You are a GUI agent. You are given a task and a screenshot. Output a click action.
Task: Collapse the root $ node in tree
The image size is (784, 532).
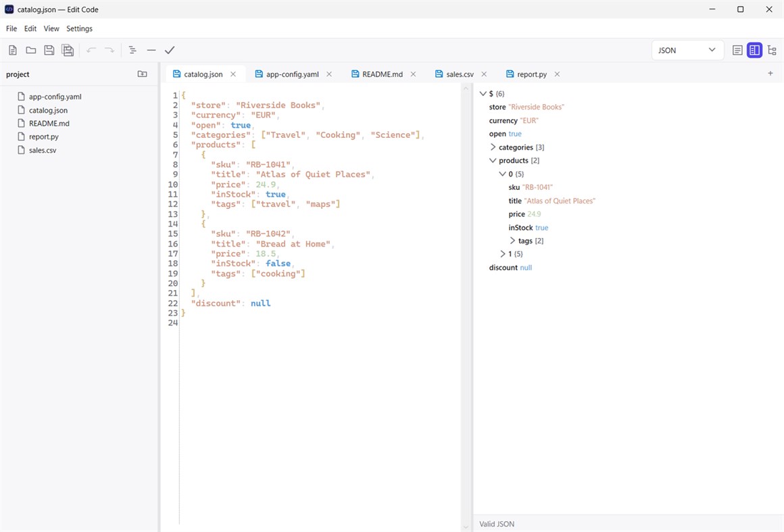tap(483, 93)
